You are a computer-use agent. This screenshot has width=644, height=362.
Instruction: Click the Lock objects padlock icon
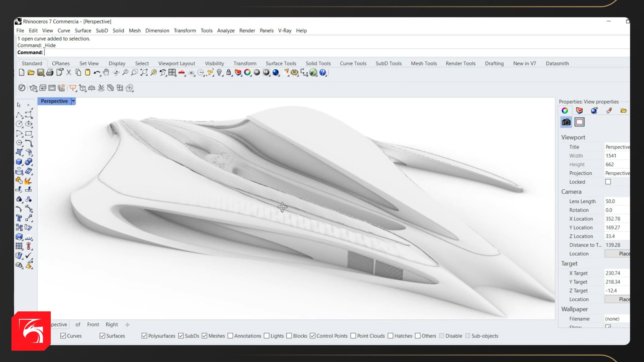pyautogui.click(x=229, y=73)
